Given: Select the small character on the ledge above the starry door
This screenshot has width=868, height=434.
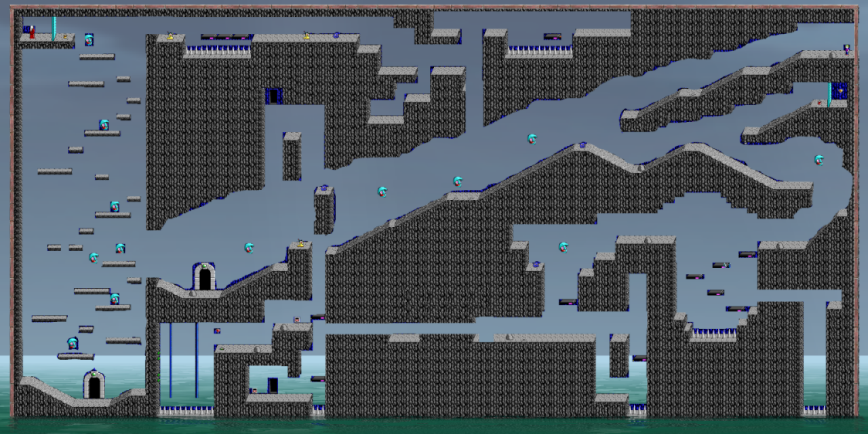Looking at the screenshot, I should click(x=847, y=49).
